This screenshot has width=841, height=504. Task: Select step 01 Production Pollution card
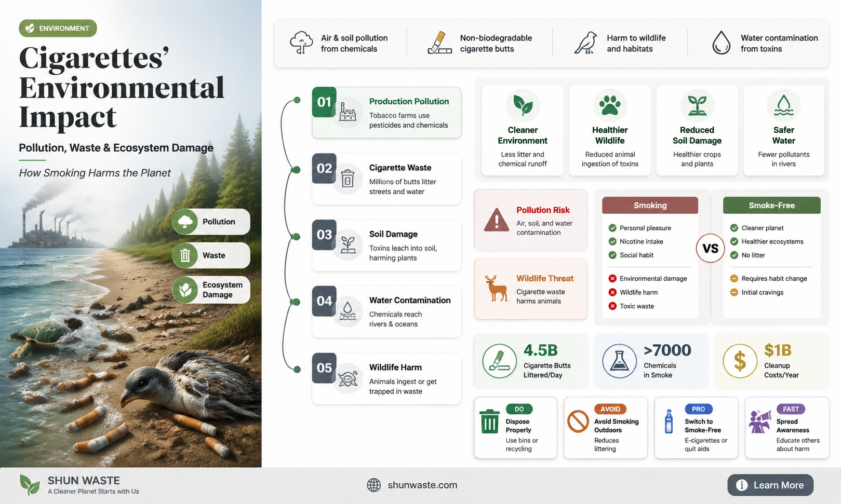[386, 113]
